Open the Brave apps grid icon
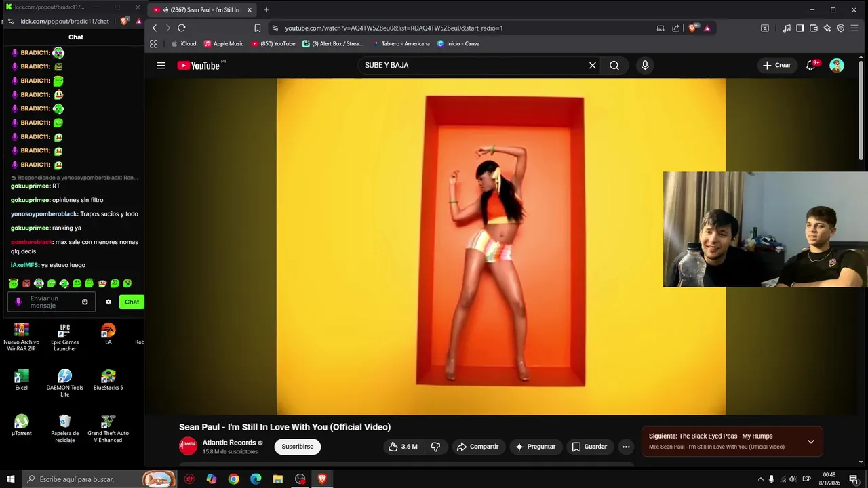 pyautogui.click(x=154, y=44)
